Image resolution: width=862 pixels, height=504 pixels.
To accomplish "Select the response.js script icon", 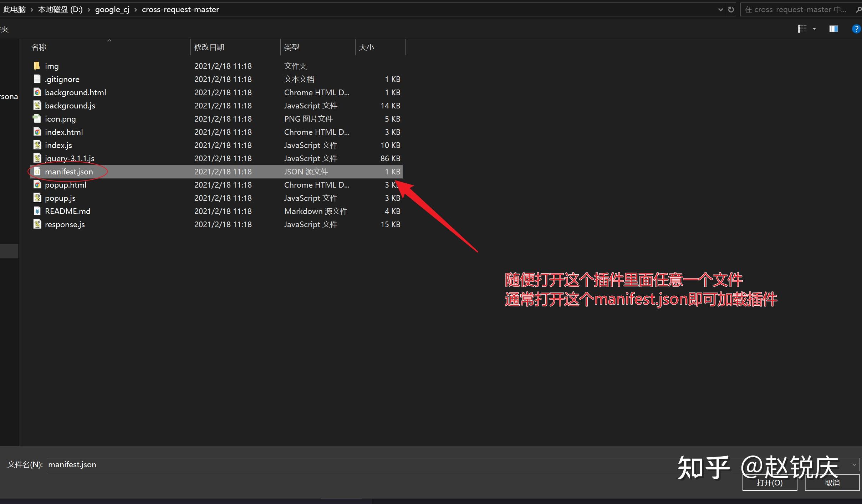I will 37,224.
